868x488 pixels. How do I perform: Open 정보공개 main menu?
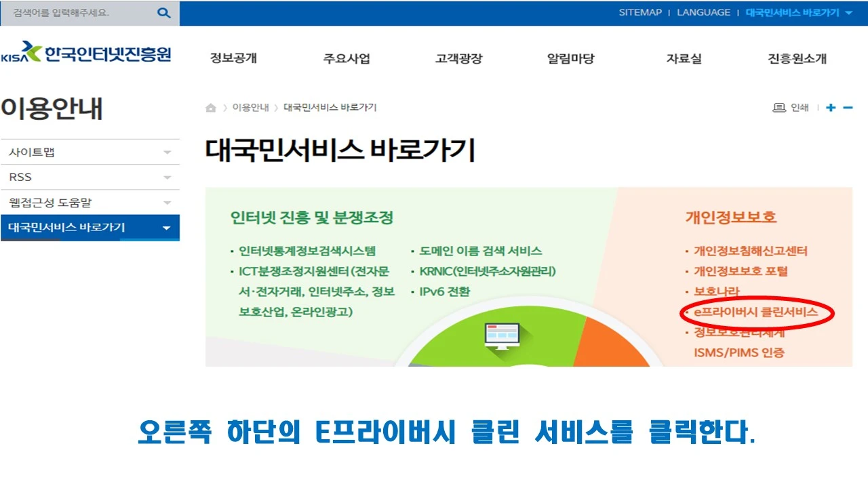tap(233, 58)
